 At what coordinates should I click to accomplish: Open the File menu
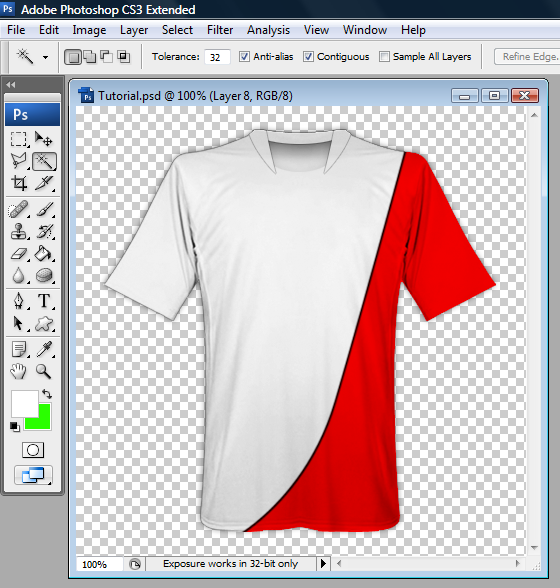pyautogui.click(x=16, y=30)
